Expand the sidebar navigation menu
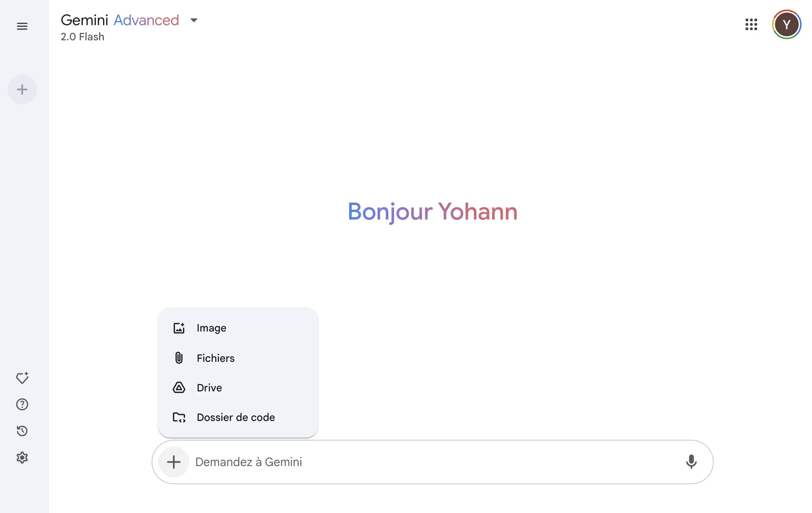 [22, 26]
